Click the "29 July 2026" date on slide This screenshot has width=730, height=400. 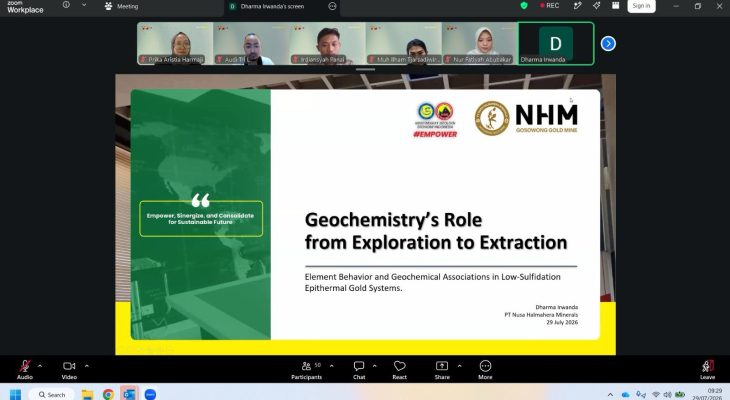point(562,322)
